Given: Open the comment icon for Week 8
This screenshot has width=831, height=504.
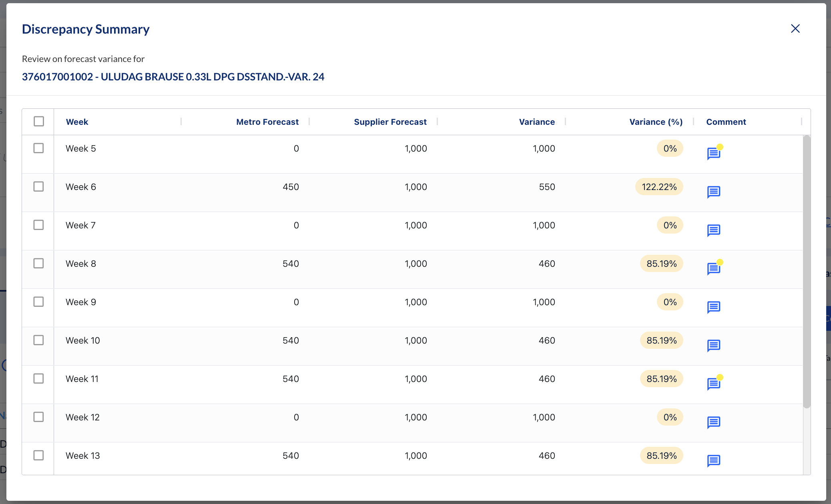Looking at the screenshot, I should coord(713,268).
